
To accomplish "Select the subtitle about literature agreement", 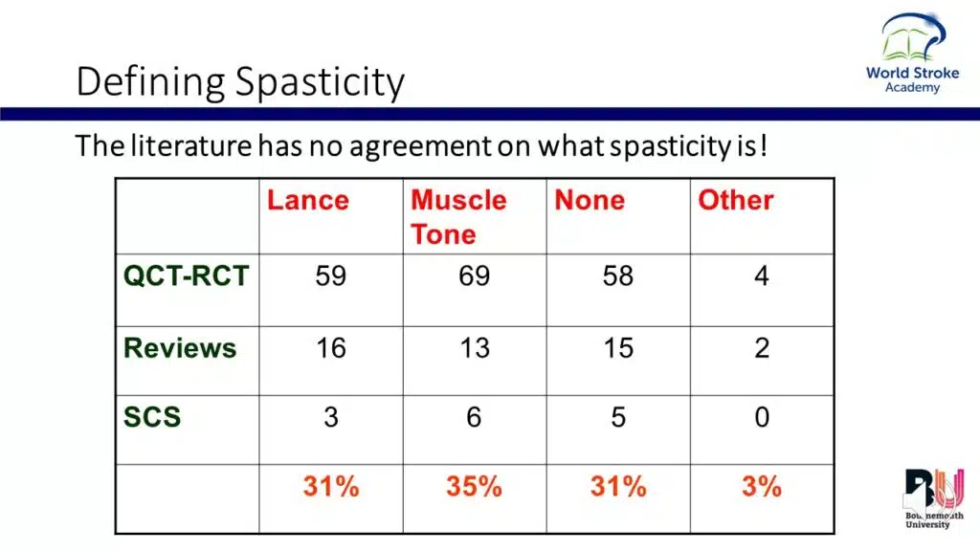I will pyautogui.click(x=421, y=146).
